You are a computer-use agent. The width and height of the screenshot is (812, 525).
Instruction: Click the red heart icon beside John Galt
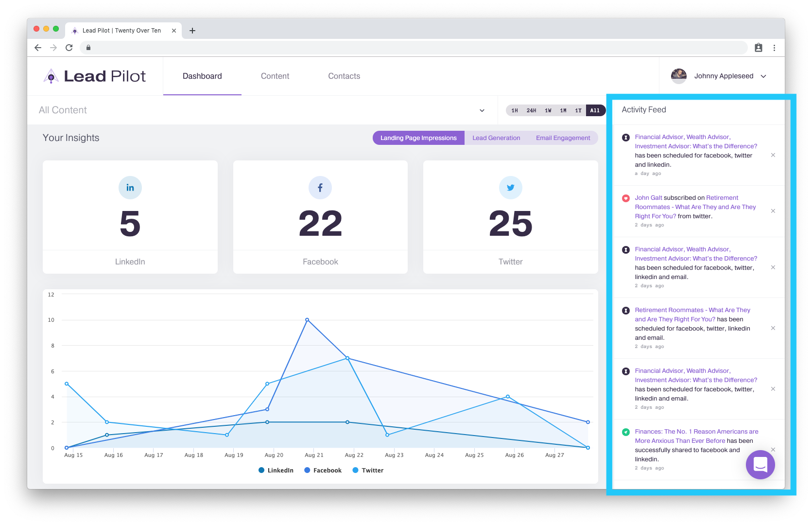click(x=626, y=198)
